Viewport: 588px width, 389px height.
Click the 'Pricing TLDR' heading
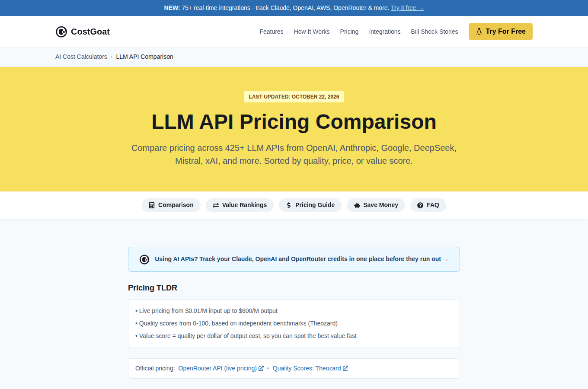[x=153, y=288]
